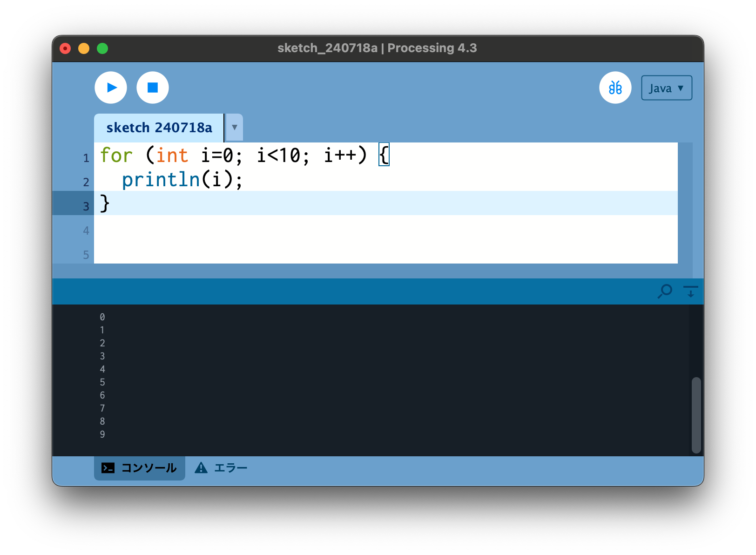Switch to the エラー tab
The image size is (756, 555).
pos(221,468)
